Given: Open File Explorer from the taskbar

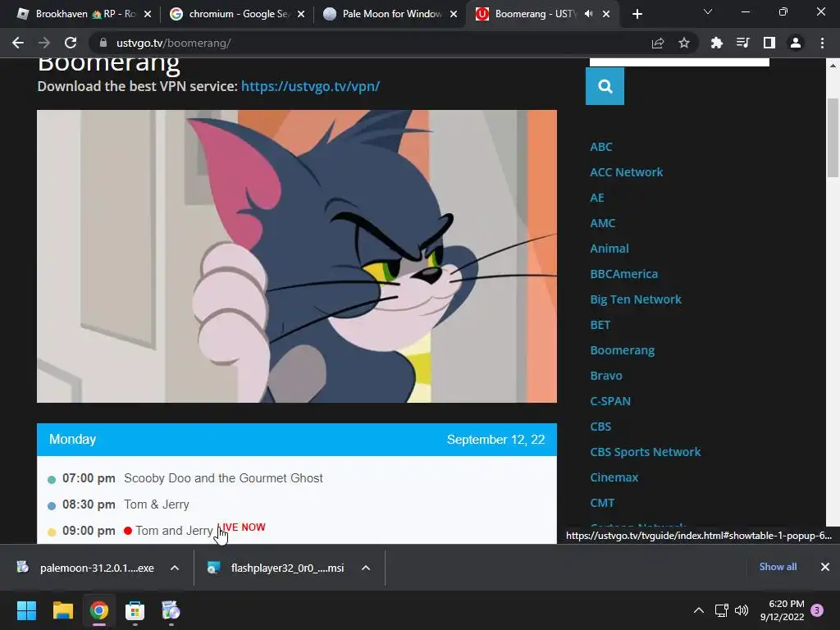Looking at the screenshot, I should point(62,610).
